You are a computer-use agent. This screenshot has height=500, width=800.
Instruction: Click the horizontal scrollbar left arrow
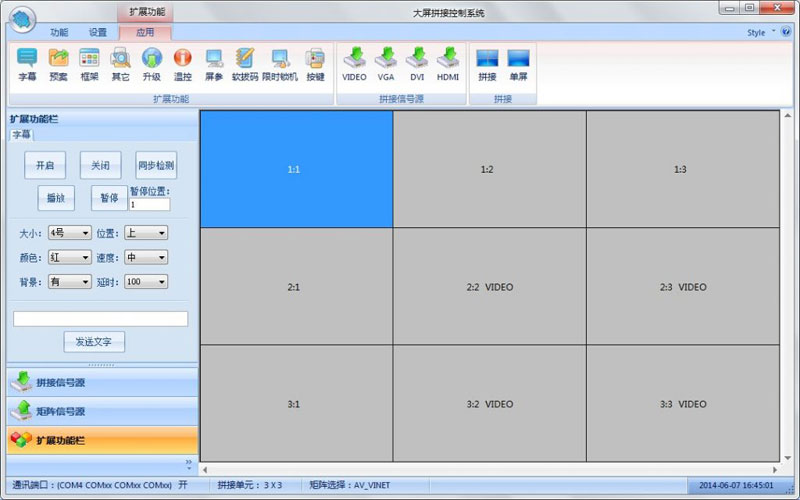(205, 469)
